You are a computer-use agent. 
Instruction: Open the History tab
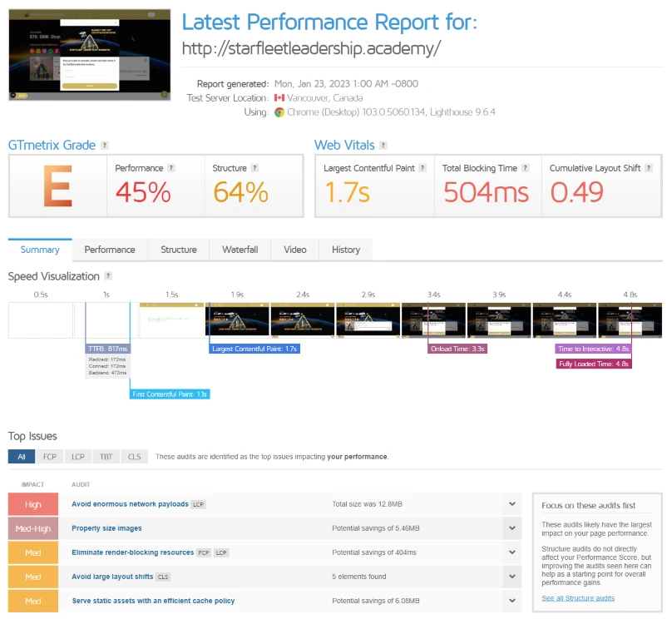tap(346, 250)
